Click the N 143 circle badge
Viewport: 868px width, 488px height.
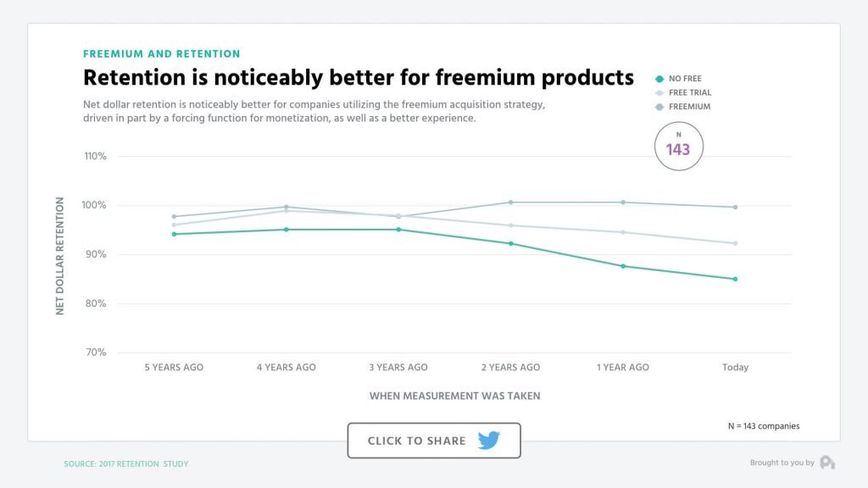tap(679, 146)
